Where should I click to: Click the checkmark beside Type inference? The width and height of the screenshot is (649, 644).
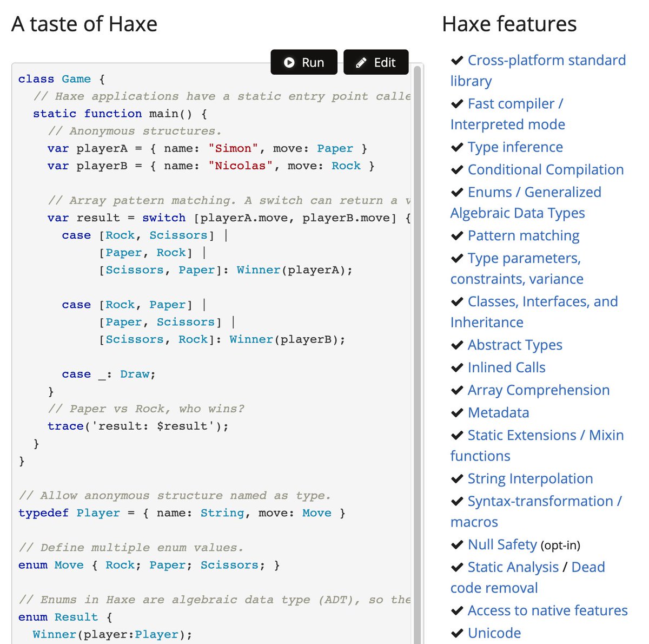coord(457,147)
